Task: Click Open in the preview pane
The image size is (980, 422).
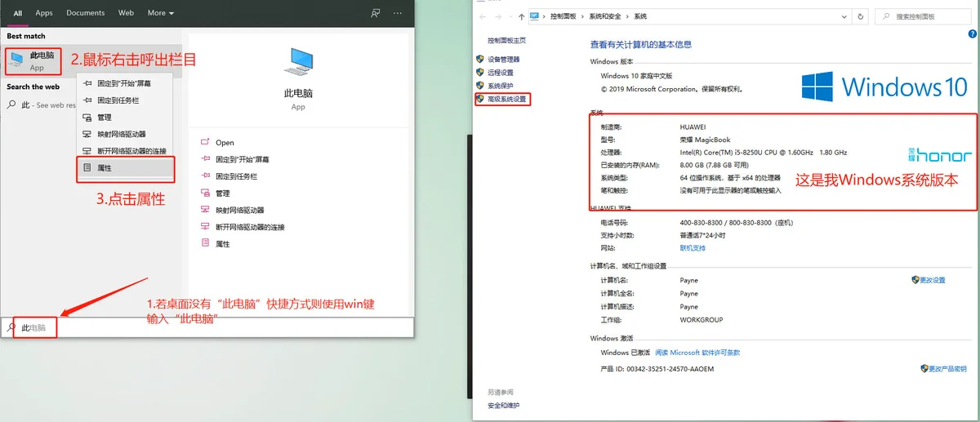Action: (225, 143)
